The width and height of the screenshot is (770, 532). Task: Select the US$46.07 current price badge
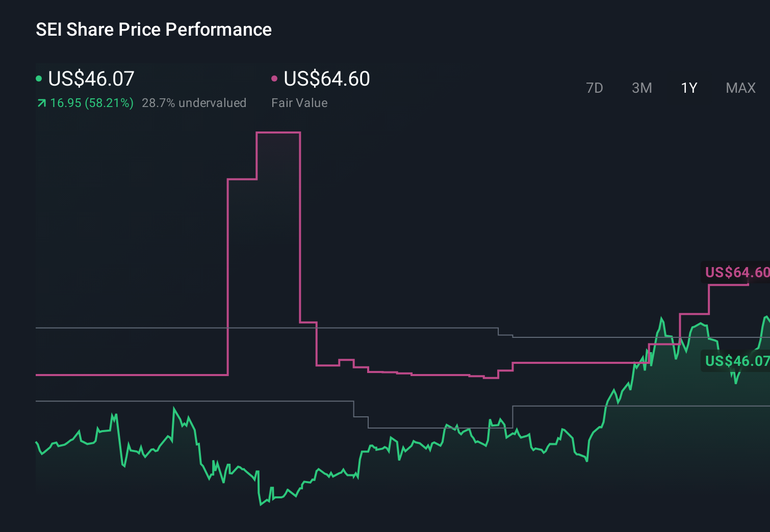736,361
